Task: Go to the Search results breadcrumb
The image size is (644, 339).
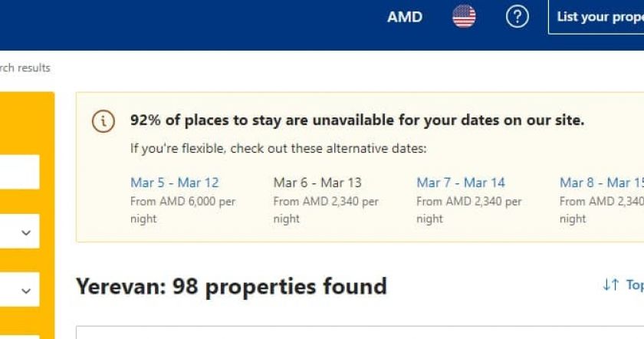Action: [25, 67]
